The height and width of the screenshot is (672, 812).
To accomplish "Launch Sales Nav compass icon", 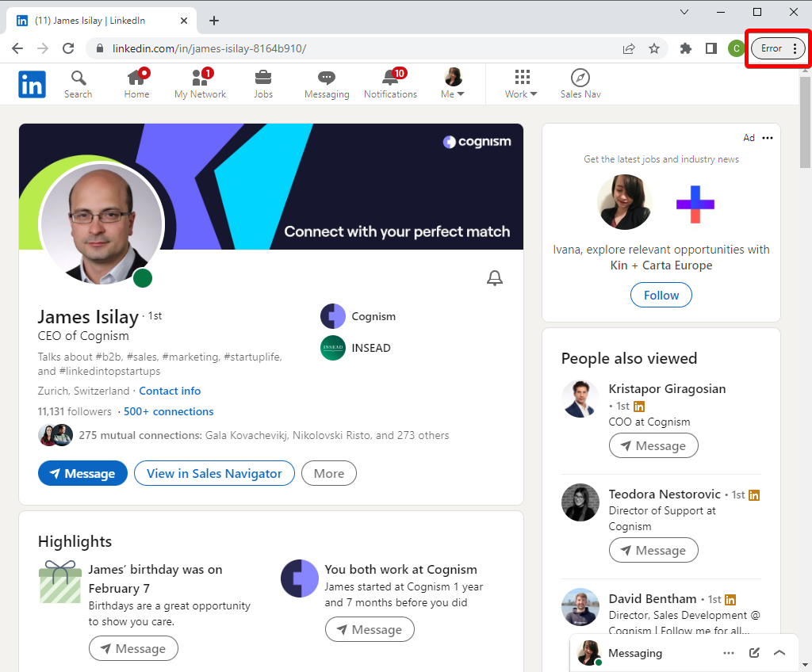I will pos(580,84).
